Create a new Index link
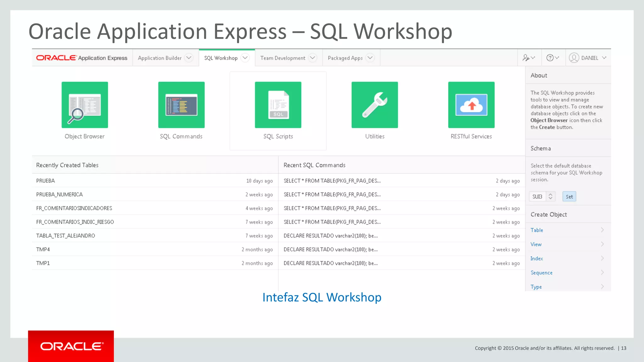Viewport: 644px width, 362px height. click(x=537, y=258)
